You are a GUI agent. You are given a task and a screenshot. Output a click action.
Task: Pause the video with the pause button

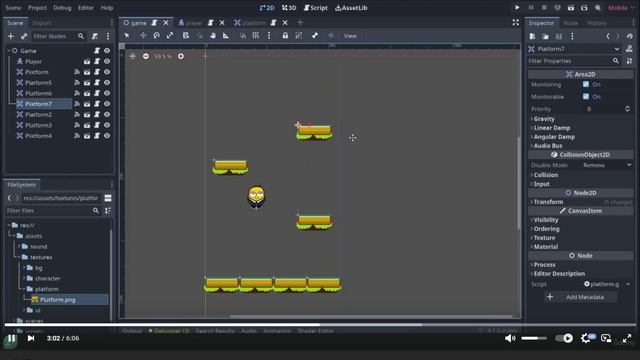click(11, 338)
